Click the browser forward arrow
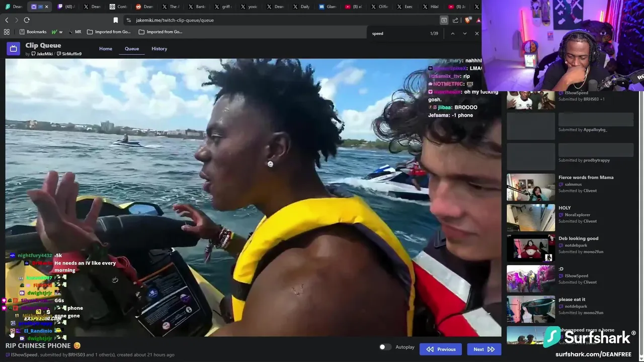Image resolution: width=644 pixels, height=362 pixels. pos(17,20)
